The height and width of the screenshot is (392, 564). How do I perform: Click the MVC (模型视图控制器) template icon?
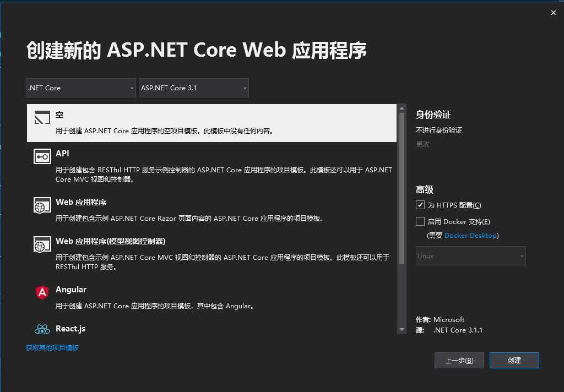tap(42, 244)
